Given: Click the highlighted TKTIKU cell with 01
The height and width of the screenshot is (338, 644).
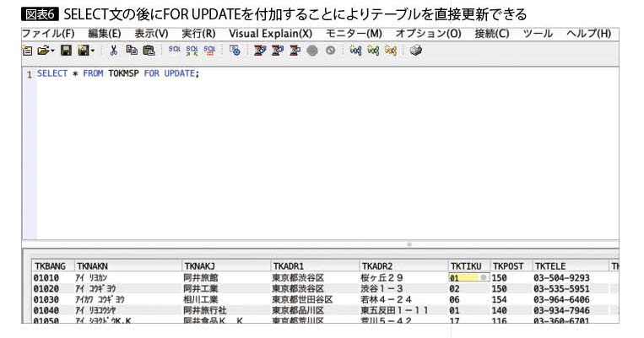Looking at the screenshot, I should click(467, 276).
